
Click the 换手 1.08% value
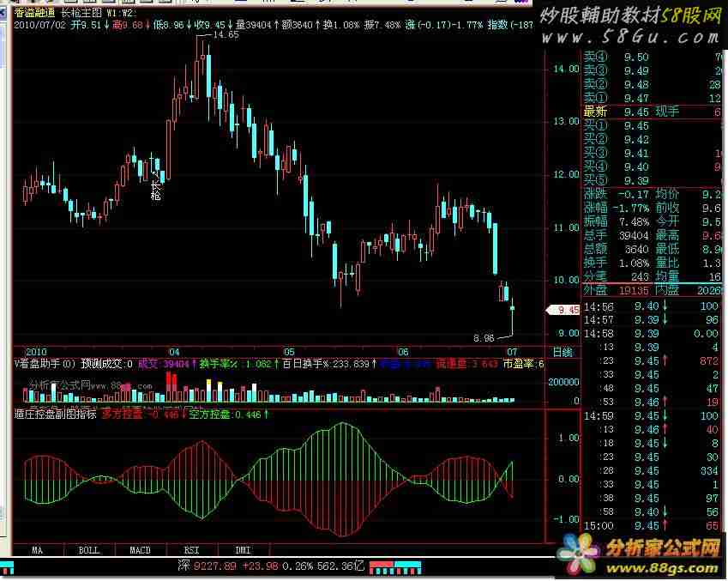tap(634, 263)
